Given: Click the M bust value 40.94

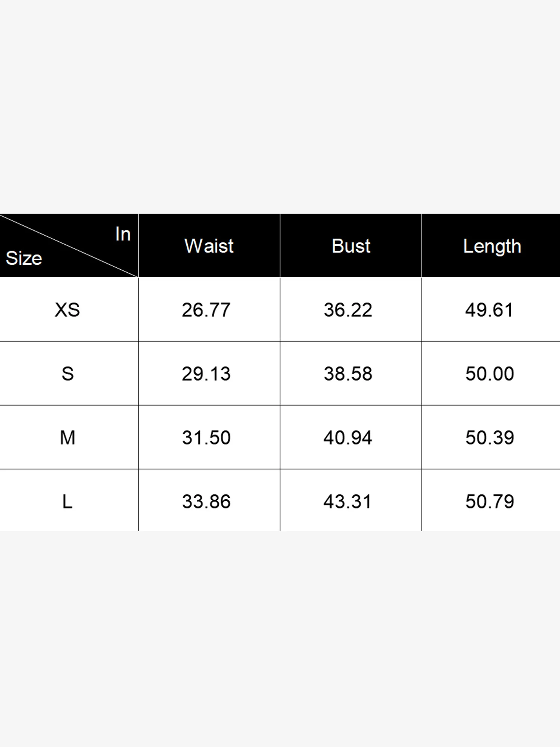Looking at the screenshot, I should pos(348,437).
